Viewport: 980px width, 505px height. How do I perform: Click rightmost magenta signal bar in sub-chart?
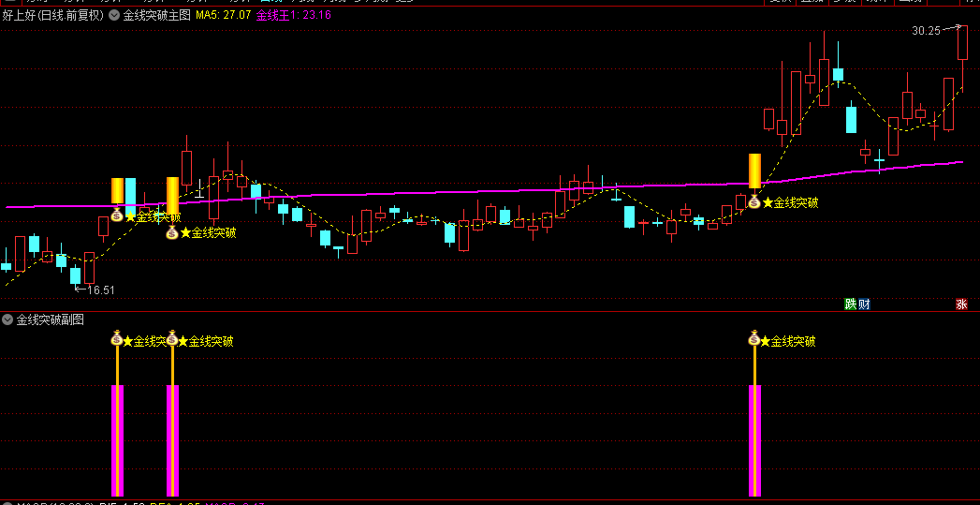pyautogui.click(x=755, y=440)
